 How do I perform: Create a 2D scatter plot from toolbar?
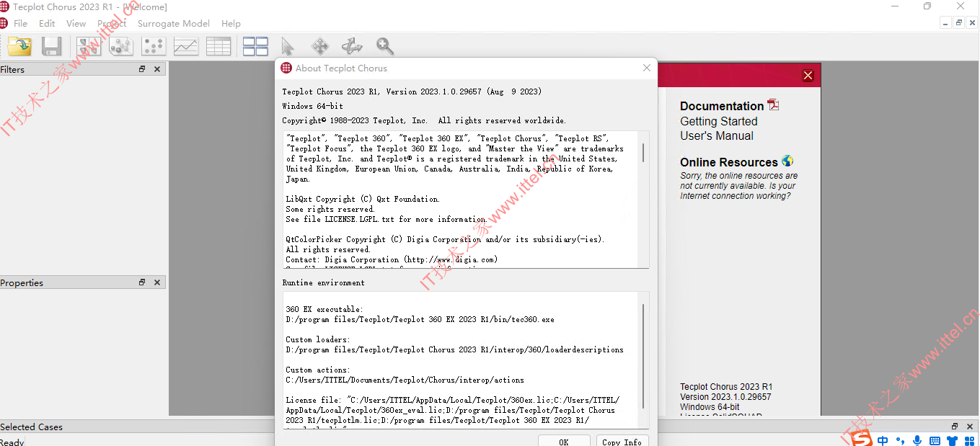[x=154, y=46]
